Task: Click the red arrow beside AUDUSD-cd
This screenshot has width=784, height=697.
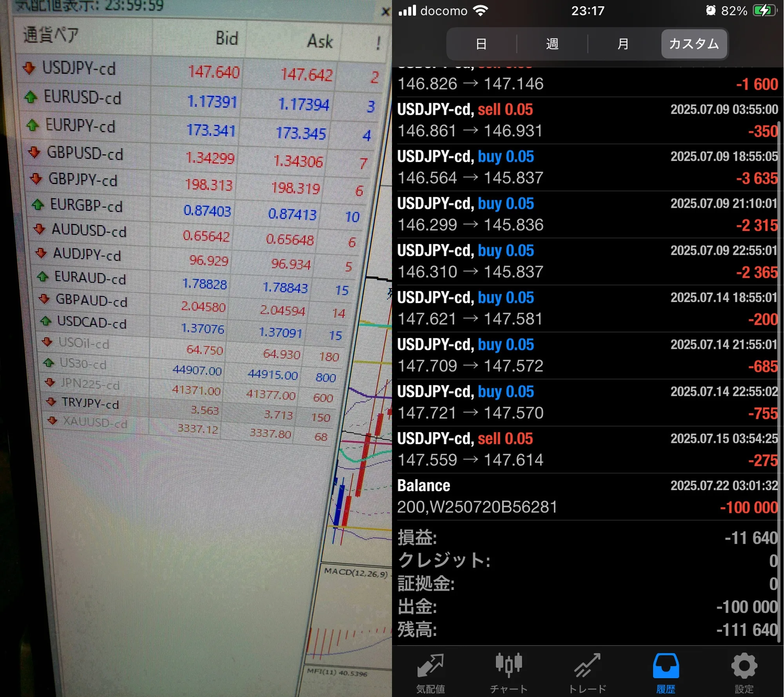Action: click(39, 229)
